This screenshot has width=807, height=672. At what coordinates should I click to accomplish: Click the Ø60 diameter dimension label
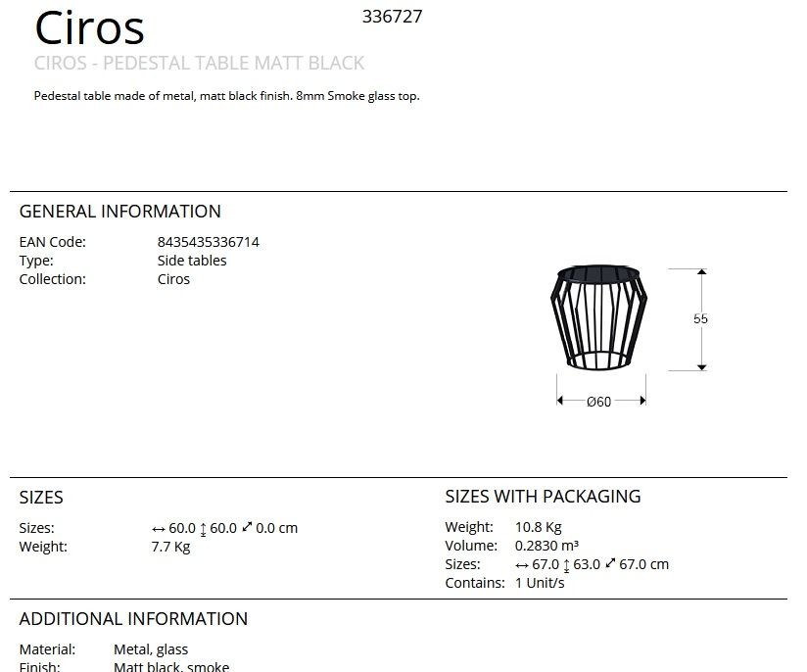(x=599, y=402)
